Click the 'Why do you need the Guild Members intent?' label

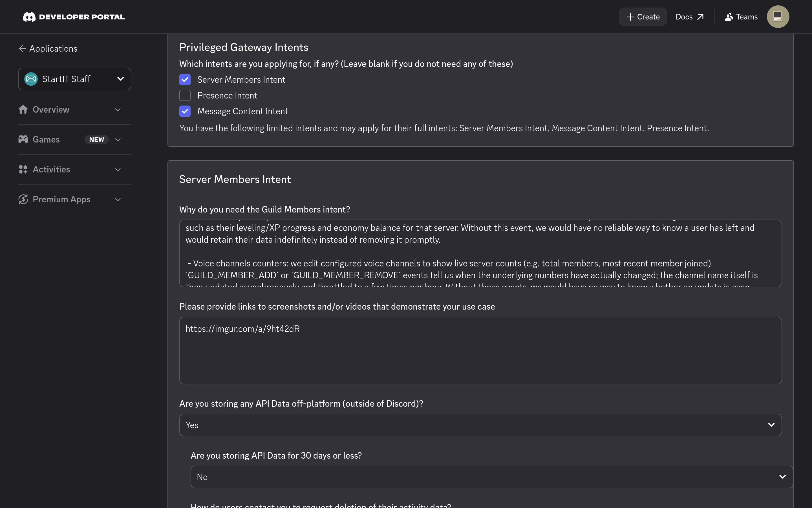(x=264, y=209)
